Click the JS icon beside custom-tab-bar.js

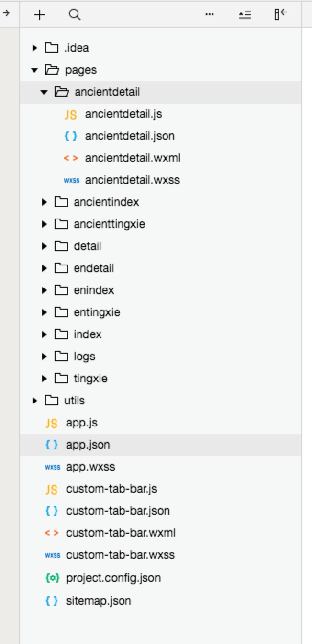pos(52,489)
